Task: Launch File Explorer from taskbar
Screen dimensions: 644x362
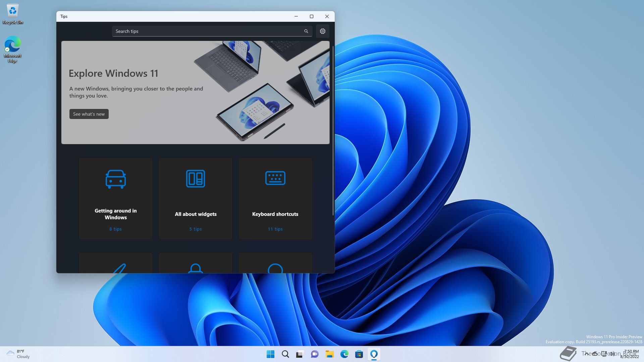Action: click(x=329, y=354)
